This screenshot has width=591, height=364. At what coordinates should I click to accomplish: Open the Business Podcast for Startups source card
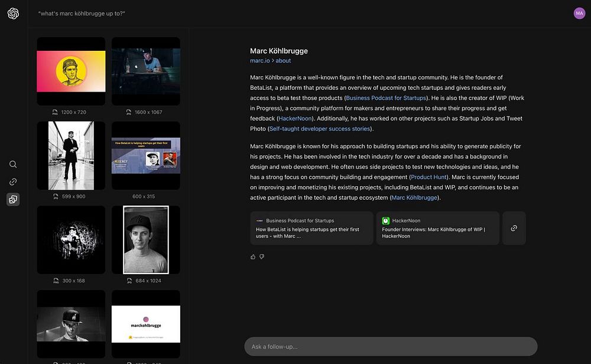point(311,228)
